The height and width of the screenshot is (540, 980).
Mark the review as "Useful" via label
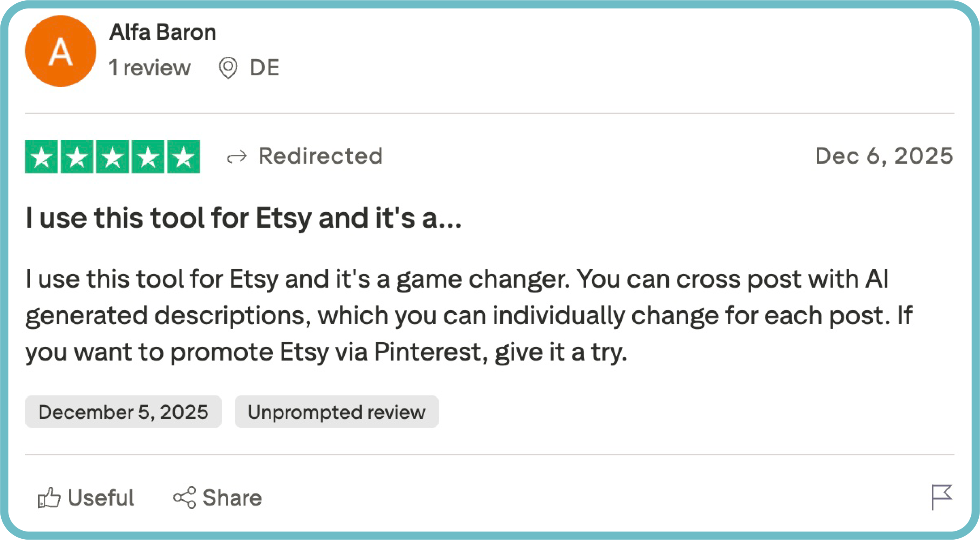click(101, 497)
